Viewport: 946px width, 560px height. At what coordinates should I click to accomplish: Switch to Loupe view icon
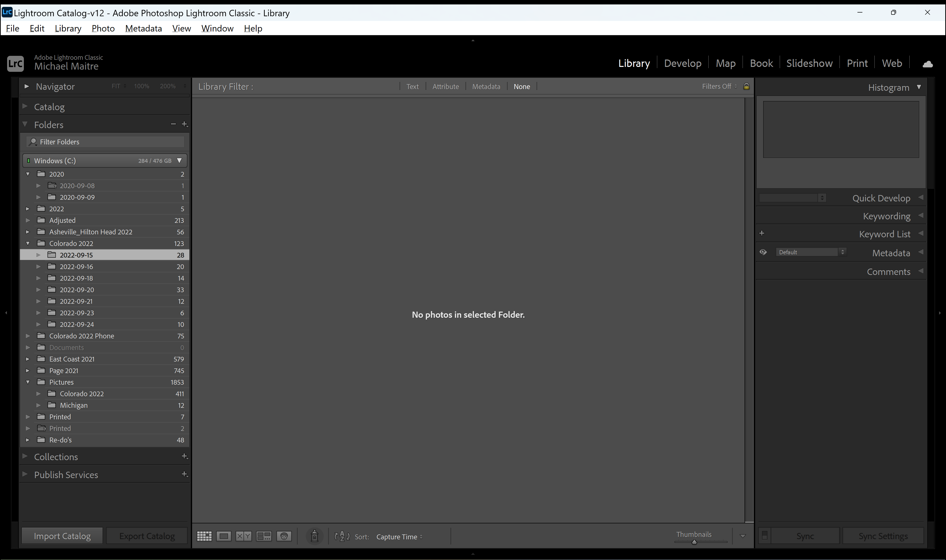tap(224, 536)
